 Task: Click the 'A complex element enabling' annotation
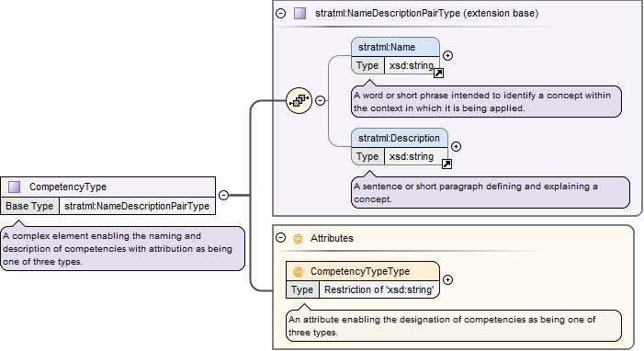pos(122,248)
